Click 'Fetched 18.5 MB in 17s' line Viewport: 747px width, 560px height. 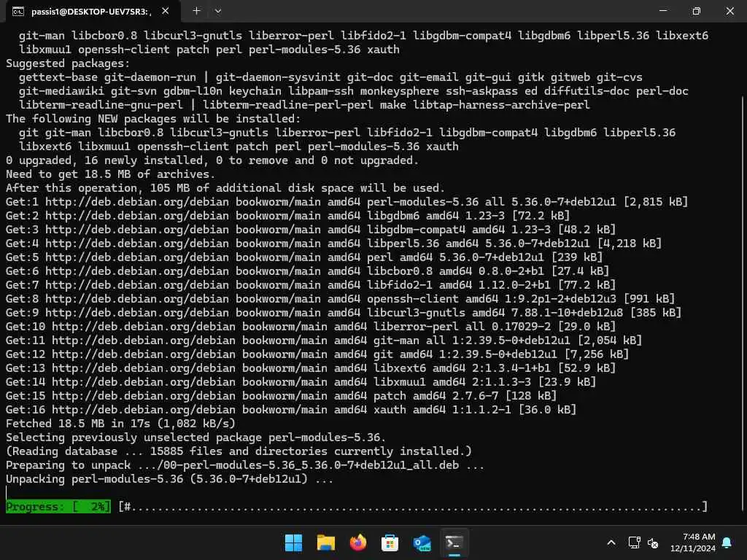120,423
